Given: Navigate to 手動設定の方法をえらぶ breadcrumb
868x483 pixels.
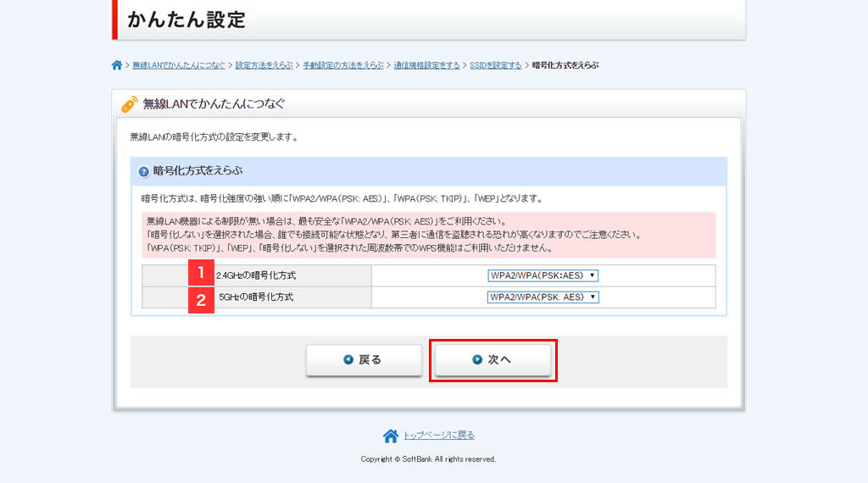Looking at the screenshot, I should pos(343,65).
